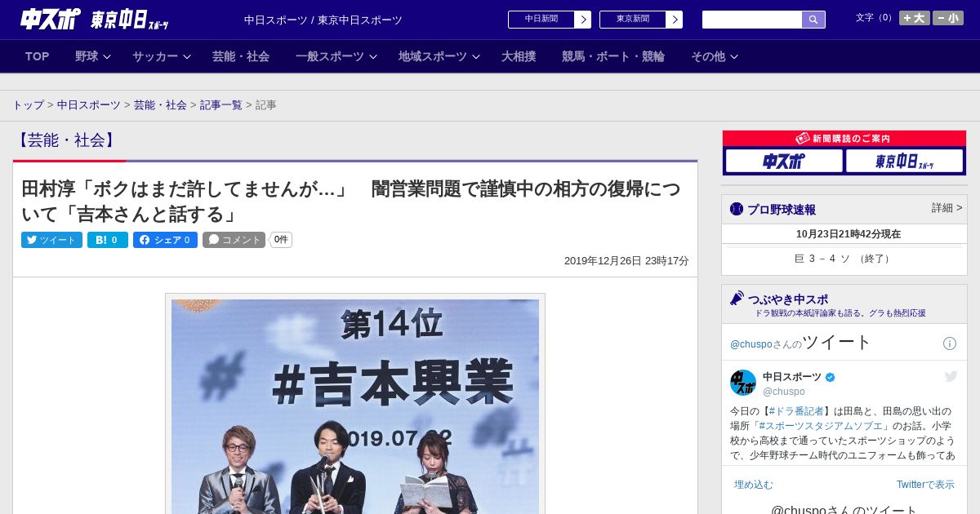Expand the 地域スポーツ menu chevron
Viewport: 980px width, 514px height.
[x=476, y=57]
